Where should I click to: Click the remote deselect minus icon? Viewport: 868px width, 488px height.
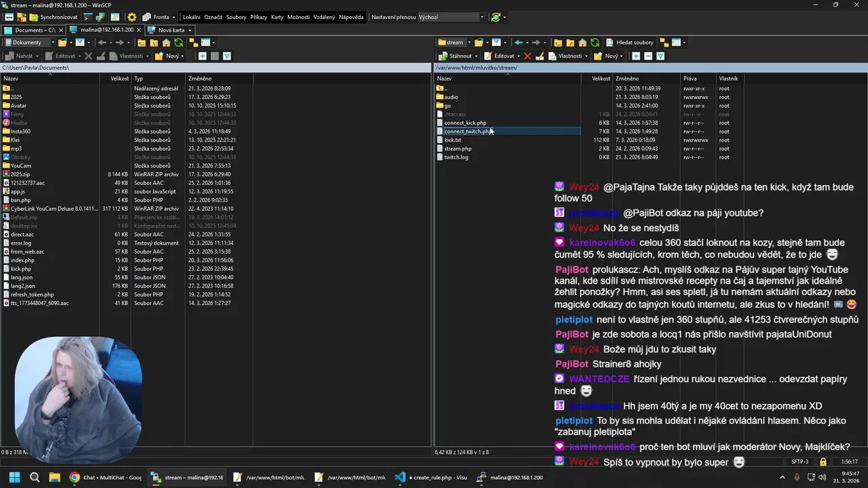tap(648, 56)
